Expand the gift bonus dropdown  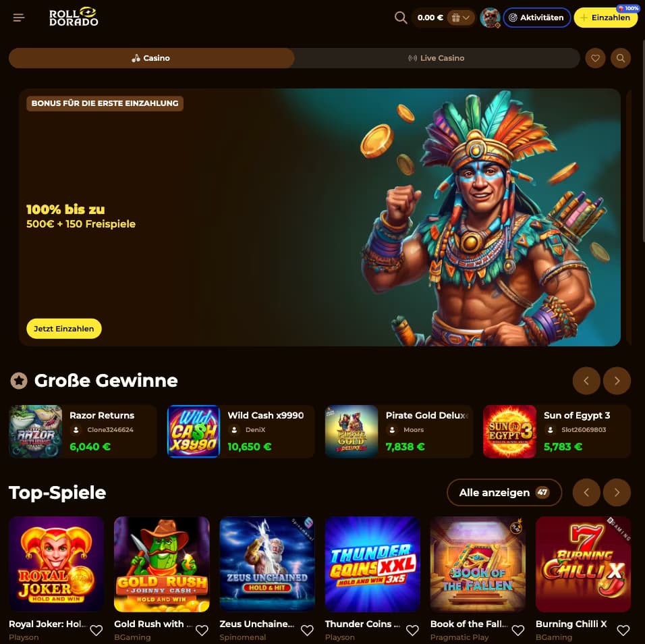(x=461, y=18)
